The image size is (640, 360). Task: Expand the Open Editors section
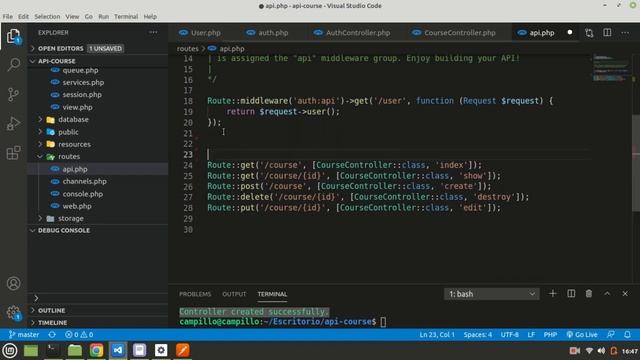coord(98,48)
